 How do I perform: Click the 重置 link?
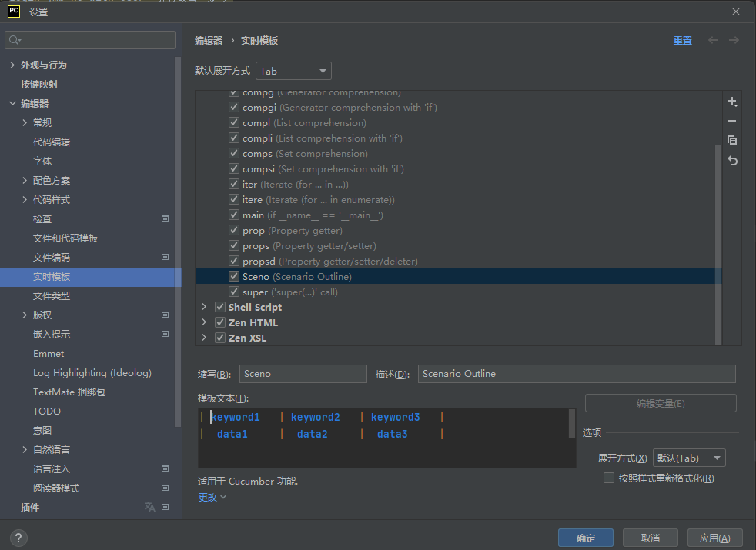(x=682, y=40)
